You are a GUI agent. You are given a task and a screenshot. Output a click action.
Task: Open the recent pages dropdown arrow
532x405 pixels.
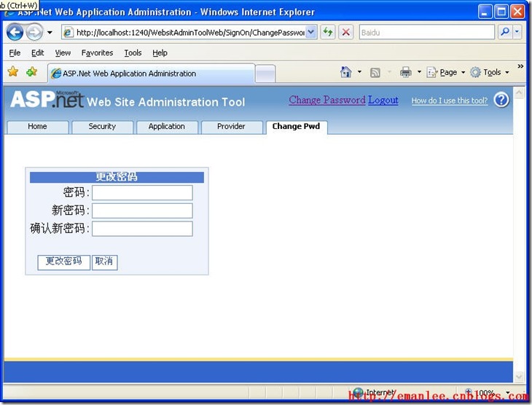tap(50, 33)
